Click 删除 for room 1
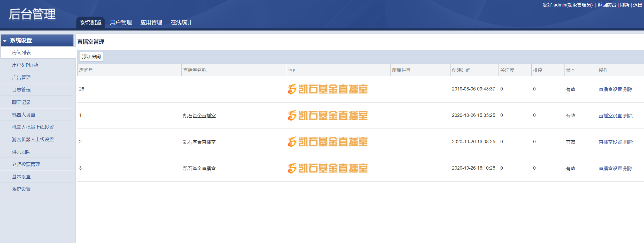 [x=628, y=116]
